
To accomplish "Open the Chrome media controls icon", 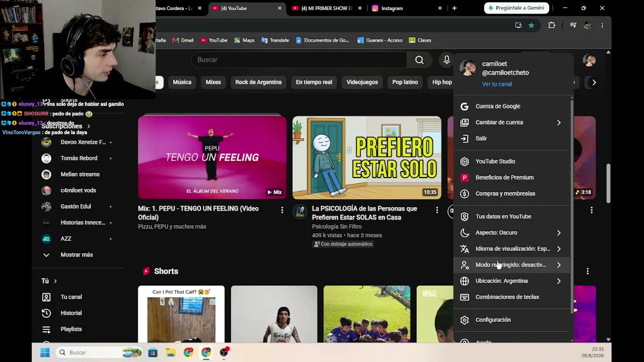I will click(573, 25).
